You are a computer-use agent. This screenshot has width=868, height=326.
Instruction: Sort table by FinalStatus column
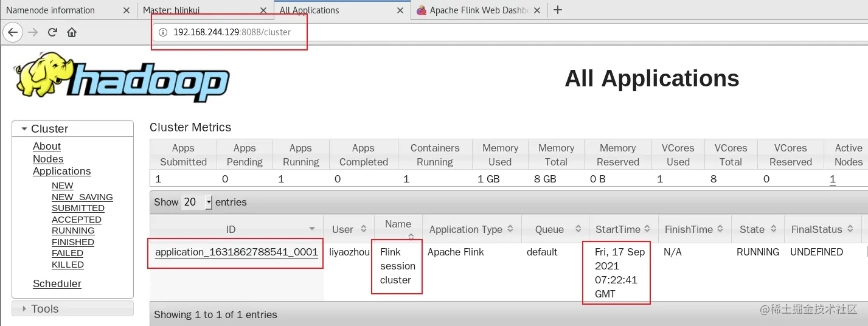822,229
